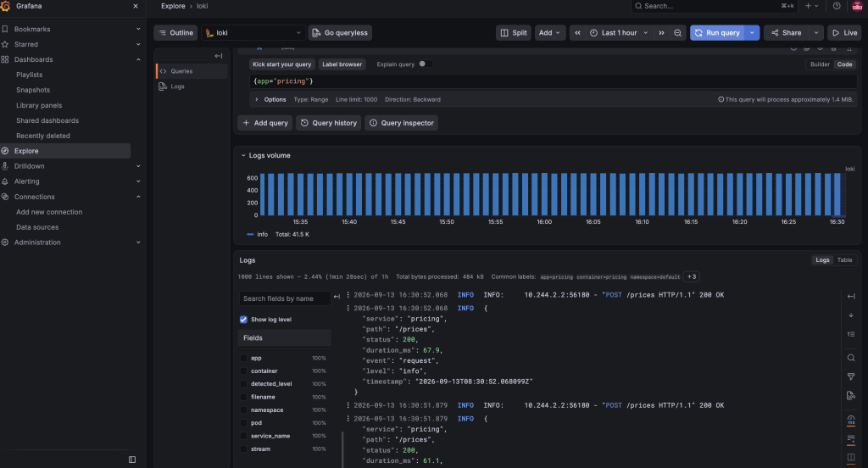Click the Grafana logo icon

(5, 6)
